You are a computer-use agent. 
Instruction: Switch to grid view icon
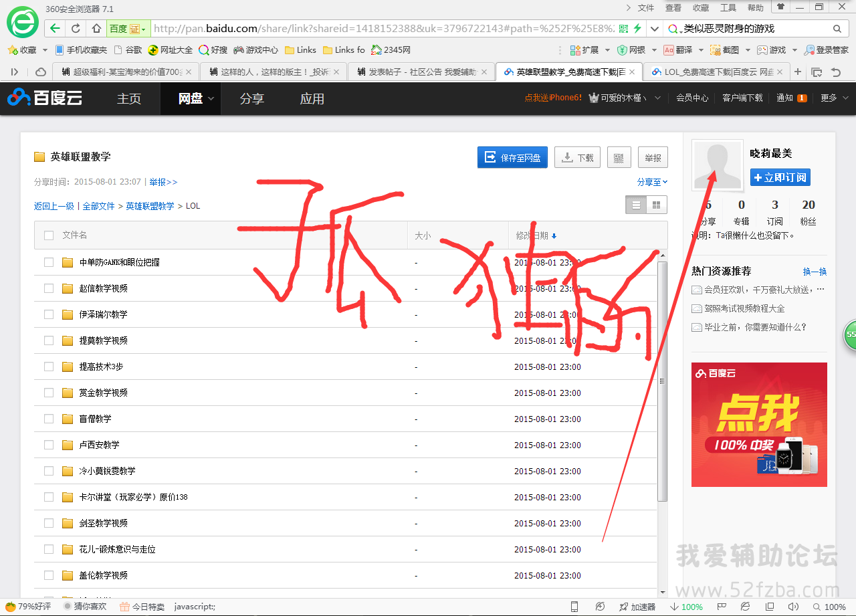657,205
